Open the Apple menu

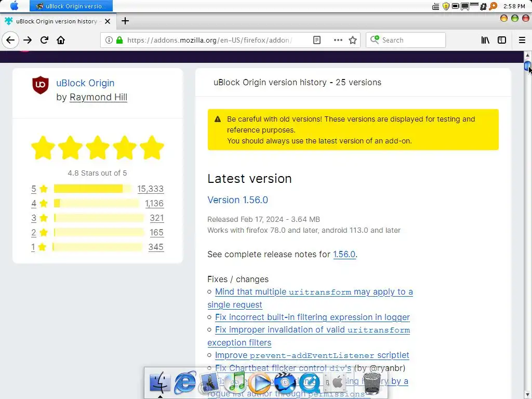tap(14, 6)
